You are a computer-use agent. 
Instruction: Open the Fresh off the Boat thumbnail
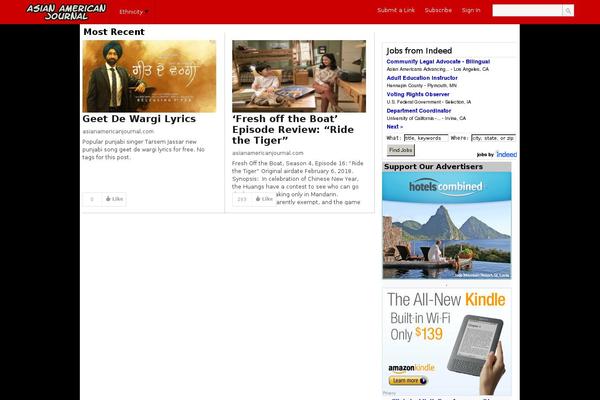pos(299,76)
